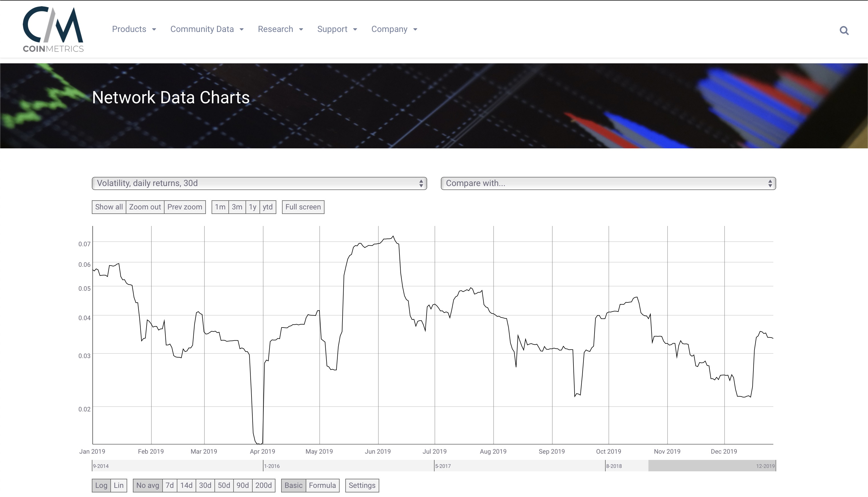Click the Sep 2019 axis label
The image size is (868, 497).
point(551,451)
